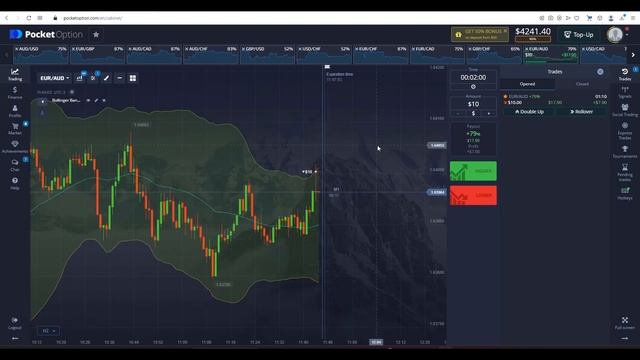This screenshot has width=640, height=360.
Task: Switch to the Opened trades tab
Action: pos(527,84)
